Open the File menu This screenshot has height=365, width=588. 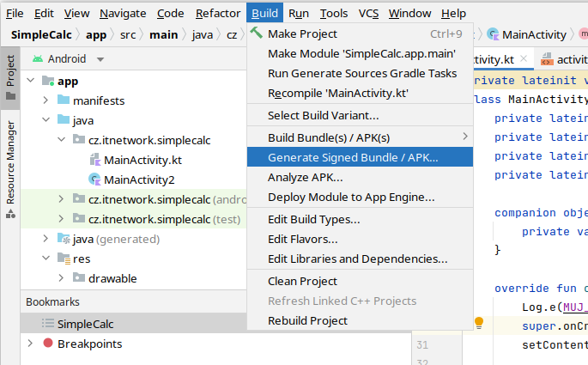15,13
